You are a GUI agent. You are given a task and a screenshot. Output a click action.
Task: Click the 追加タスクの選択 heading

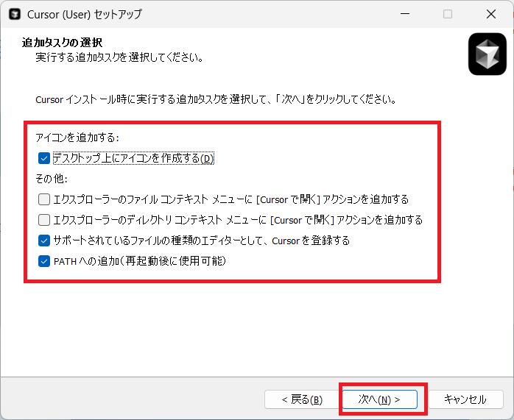click(62, 43)
